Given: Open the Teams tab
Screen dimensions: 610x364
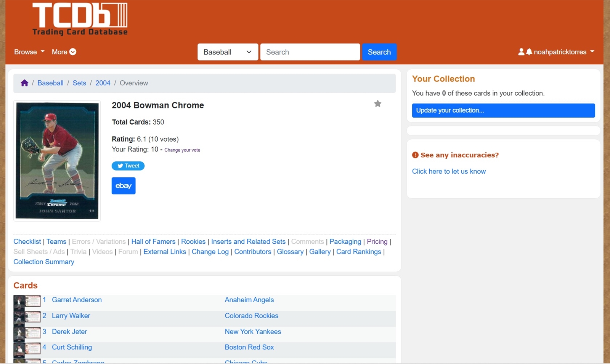Looking at the screenshot, I should (x=56, y=241).
